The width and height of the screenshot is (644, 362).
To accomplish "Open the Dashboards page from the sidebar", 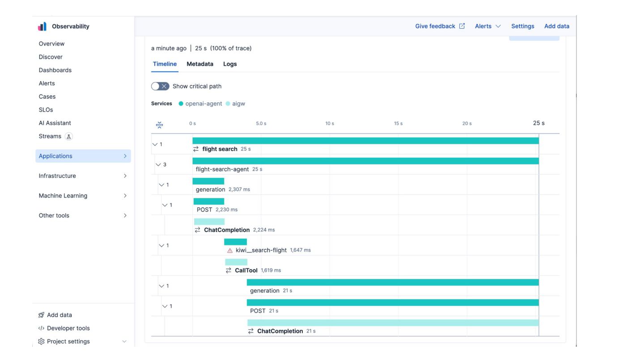I will (55, 70).
